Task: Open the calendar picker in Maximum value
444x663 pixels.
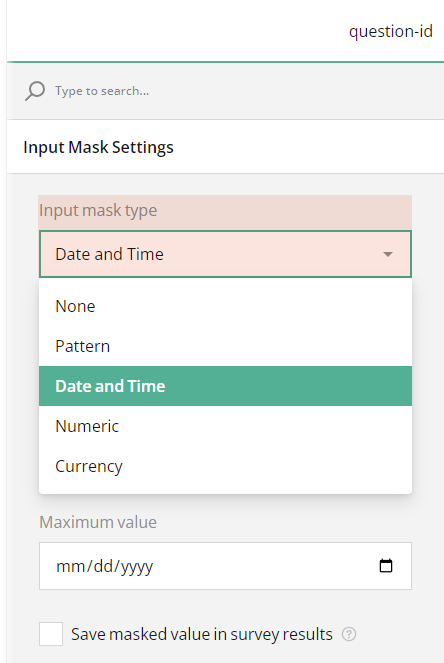Action: [386, 565]
